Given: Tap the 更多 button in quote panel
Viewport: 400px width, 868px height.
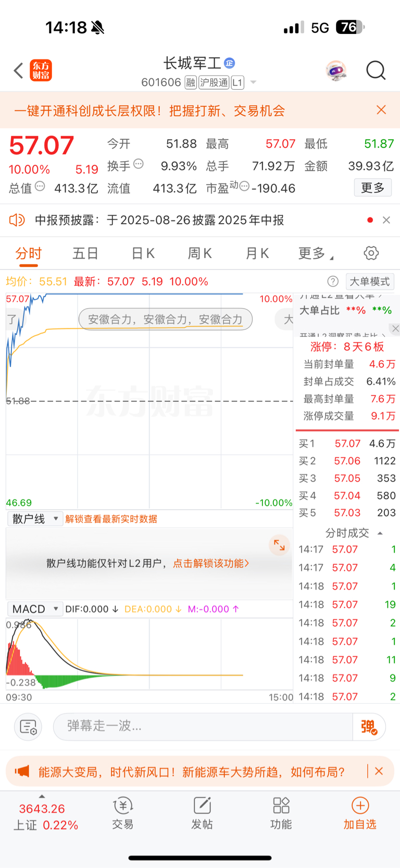Looking at the screenshot, I should [373, 188].
